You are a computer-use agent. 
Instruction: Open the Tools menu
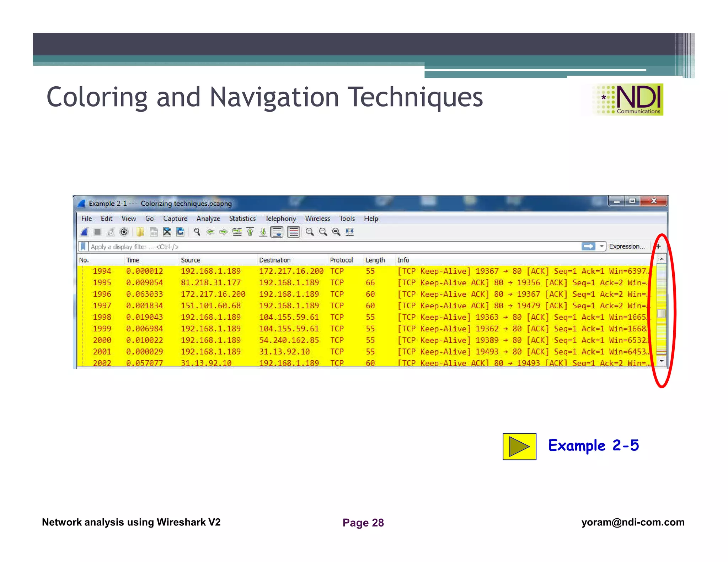[x=347, y=218]
